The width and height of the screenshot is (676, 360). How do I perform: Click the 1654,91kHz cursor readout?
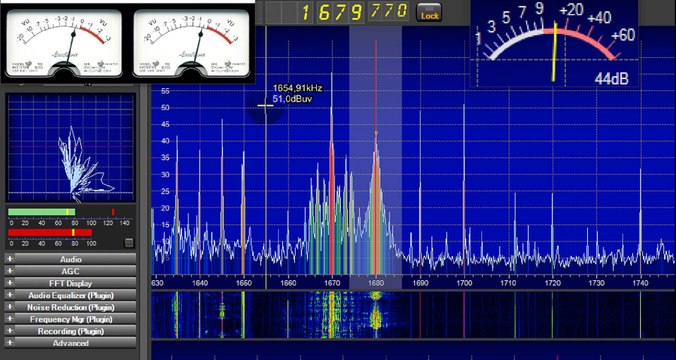[x=297, y=88]
